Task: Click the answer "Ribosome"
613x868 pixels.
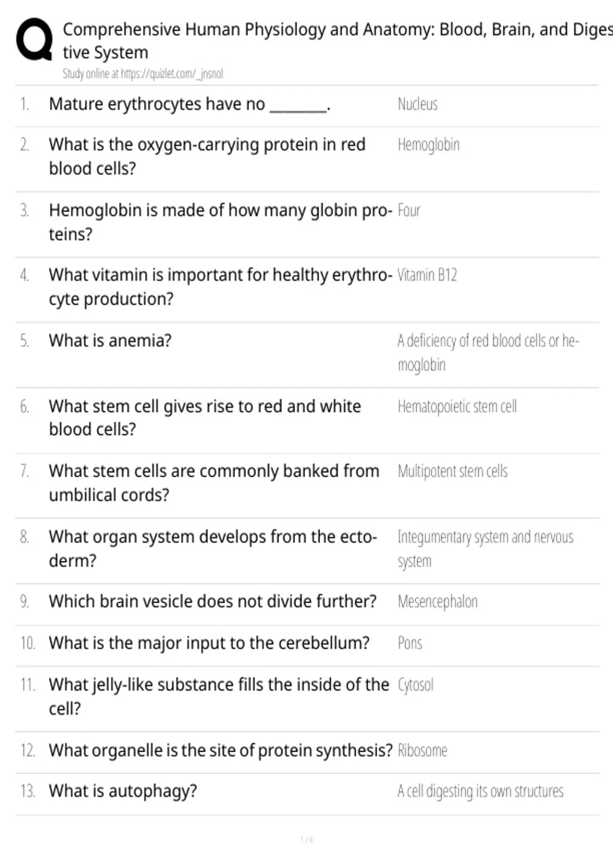Action: (422, 751)
